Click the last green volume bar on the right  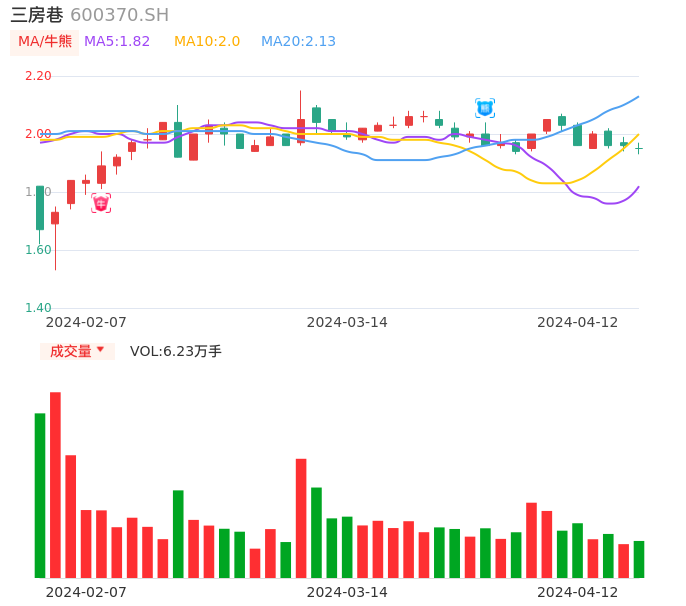pyautogui.click(x=639, y=559)
